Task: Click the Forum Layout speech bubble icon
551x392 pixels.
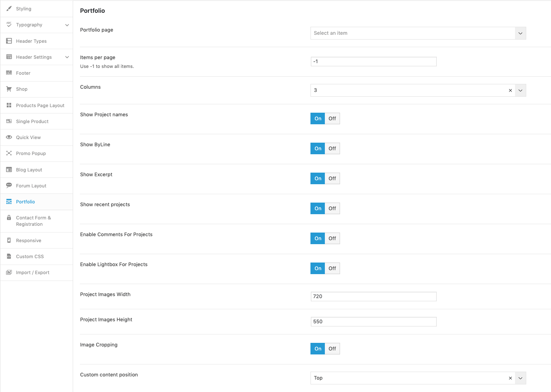Action: pos(9,185)
